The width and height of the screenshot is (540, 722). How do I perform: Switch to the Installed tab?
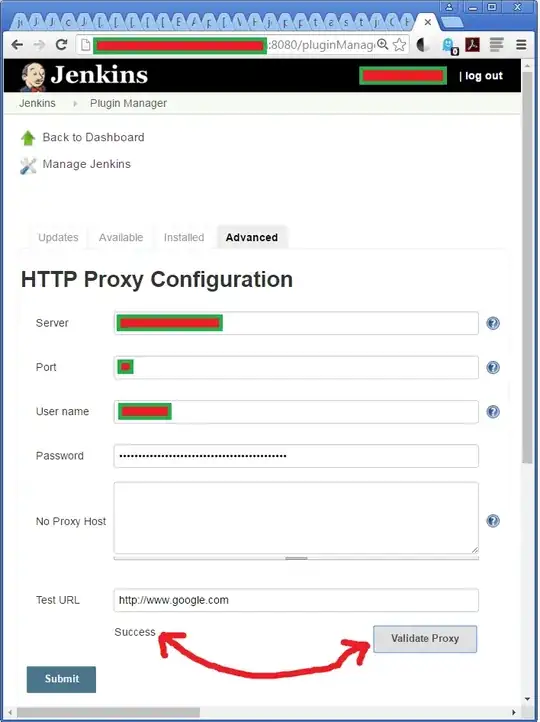click(x=184, y=238)
